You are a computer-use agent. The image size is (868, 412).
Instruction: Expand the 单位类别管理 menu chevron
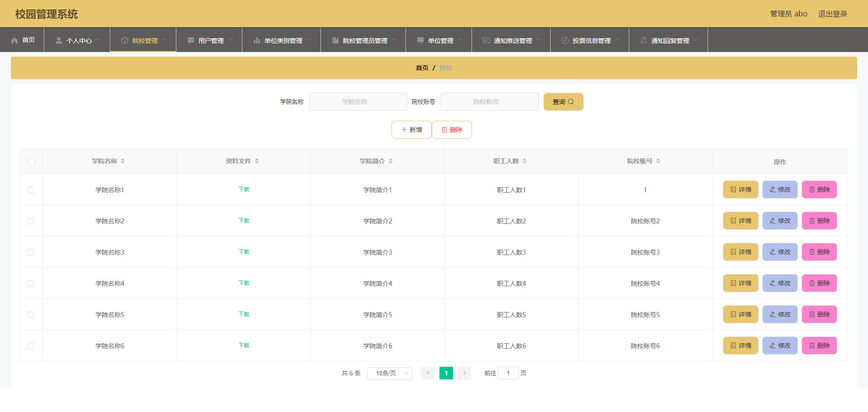click(x=309, y=40)
